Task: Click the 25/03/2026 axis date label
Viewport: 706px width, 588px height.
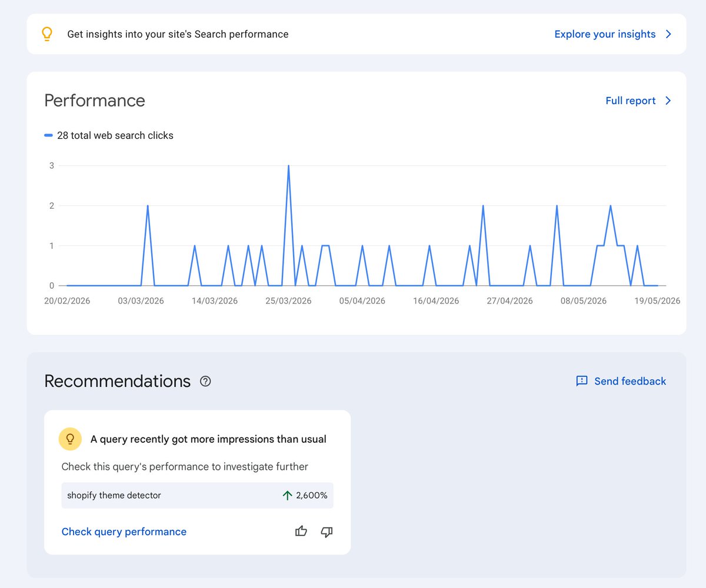Action: (x=288, y=300)
